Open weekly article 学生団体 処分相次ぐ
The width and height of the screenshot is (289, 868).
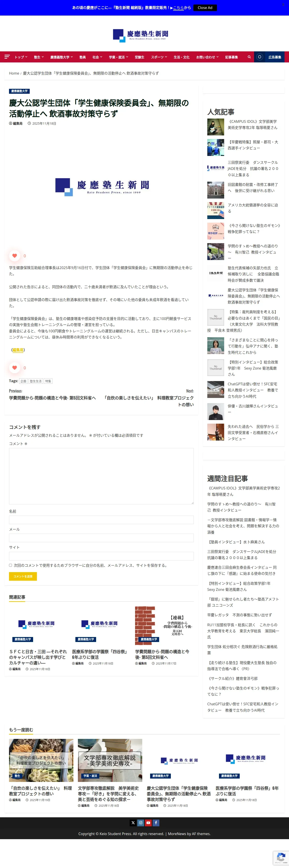pyautogui.click(x=242, y=650)
